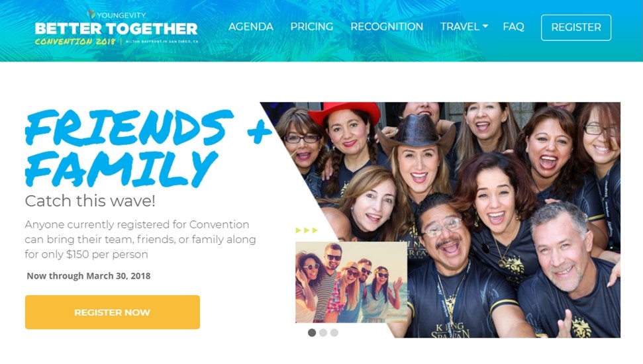Image resolution: width=643 pixels, height=364 pixels.
Task: Click the Hilton Bayfront San Diego tagline
Action: point(162,42)
